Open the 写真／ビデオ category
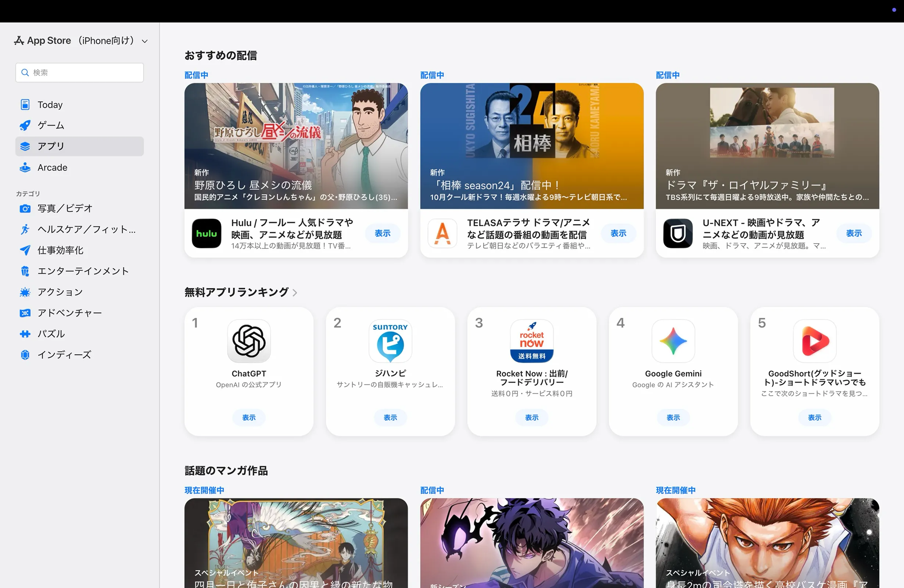This screenshot has height=588, width=904. 79,208
